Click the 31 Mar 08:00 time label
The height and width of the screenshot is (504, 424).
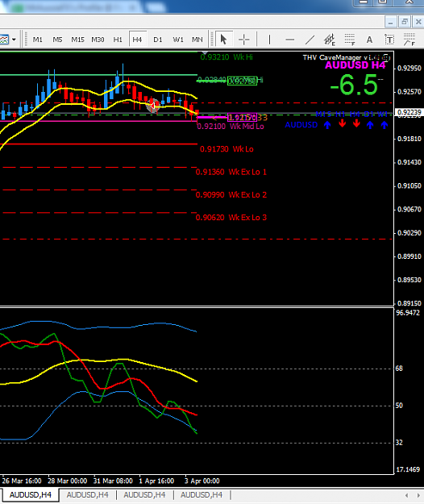pos(113,481)
